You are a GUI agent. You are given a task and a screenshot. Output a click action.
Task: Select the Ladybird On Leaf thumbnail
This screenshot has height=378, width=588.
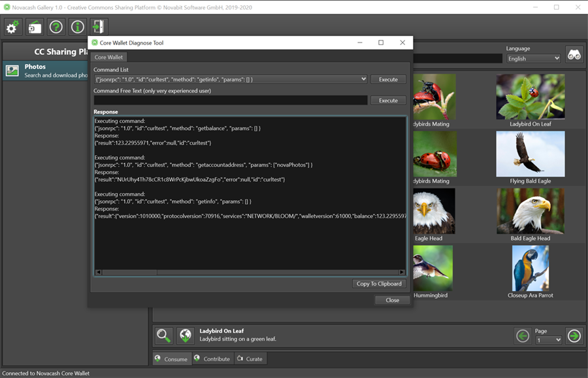(531, 97)
